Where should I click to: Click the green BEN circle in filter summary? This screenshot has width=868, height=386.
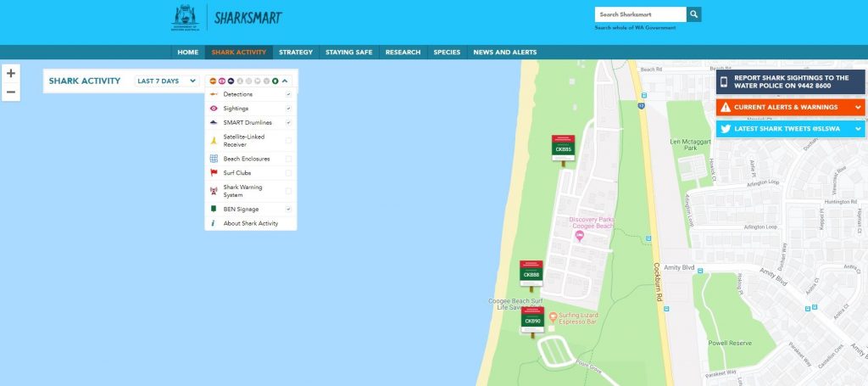tap(275, 81)
